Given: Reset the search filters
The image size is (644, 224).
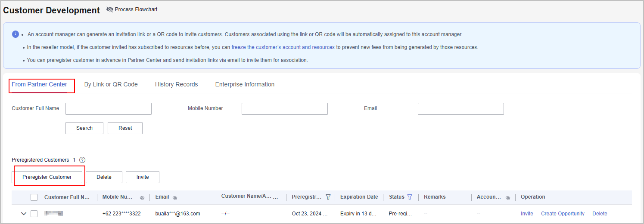Looking at the screenshot, I should point(125,128).
